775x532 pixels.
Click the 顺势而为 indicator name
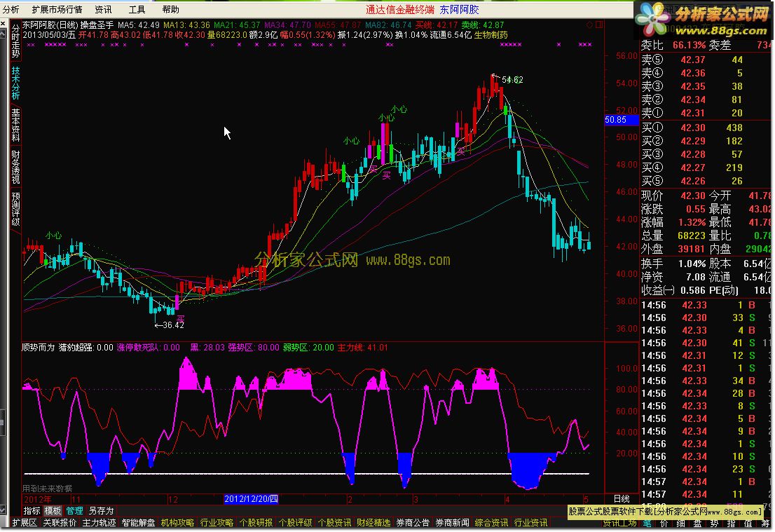click(38, 348)
